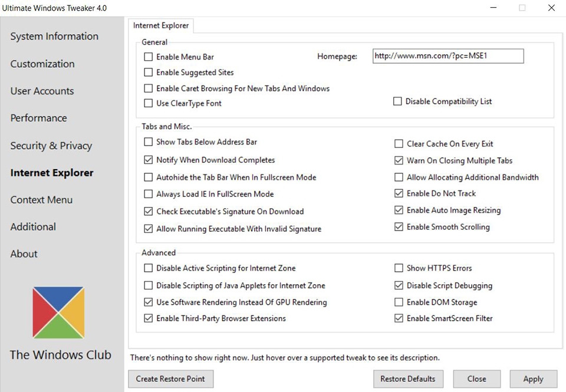Apply the tweaks with Apply button
The image size is (566, 392).
(x=534, y=379)
